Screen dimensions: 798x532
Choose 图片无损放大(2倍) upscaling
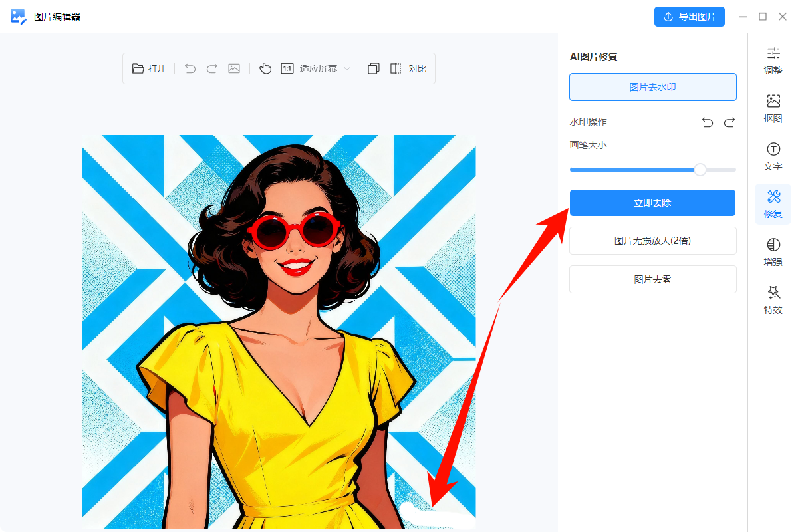pos(652,241)
